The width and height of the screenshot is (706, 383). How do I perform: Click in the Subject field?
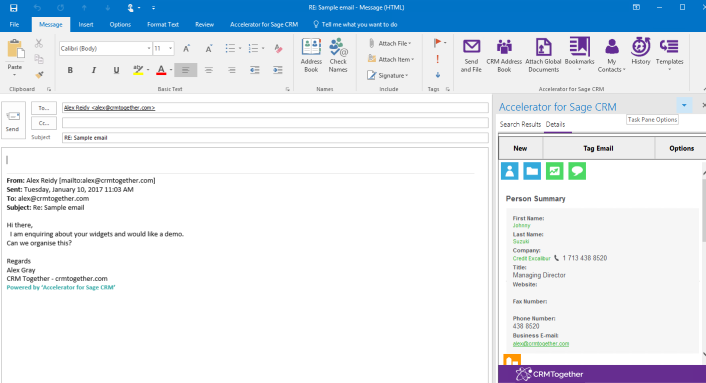point(275,138)
